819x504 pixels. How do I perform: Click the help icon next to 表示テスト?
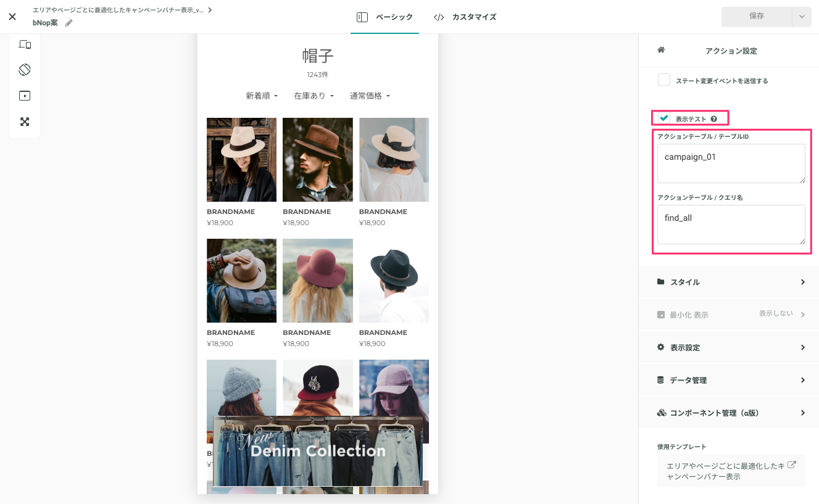(714, 118)
